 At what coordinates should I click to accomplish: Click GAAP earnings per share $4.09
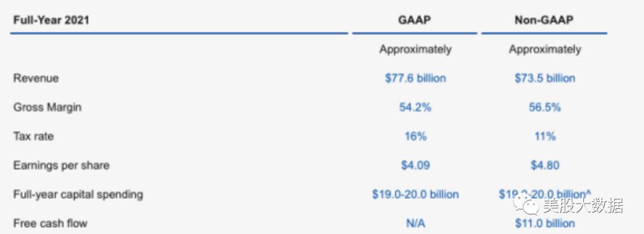415,165
